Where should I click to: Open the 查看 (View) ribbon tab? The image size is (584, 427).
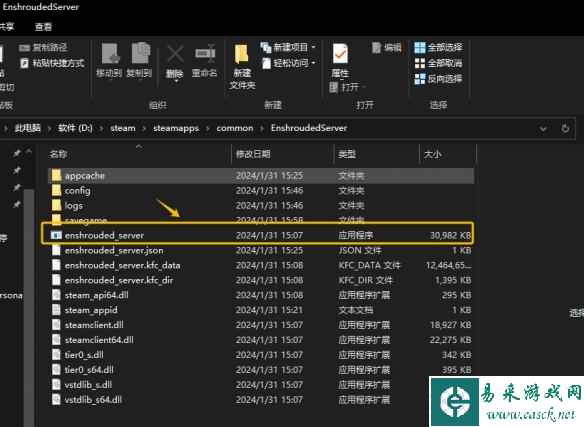(43, 26)
